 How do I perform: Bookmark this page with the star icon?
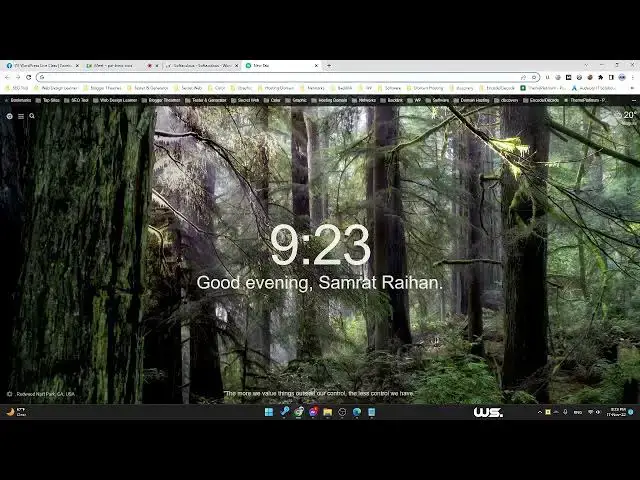(x=533, y=77)
